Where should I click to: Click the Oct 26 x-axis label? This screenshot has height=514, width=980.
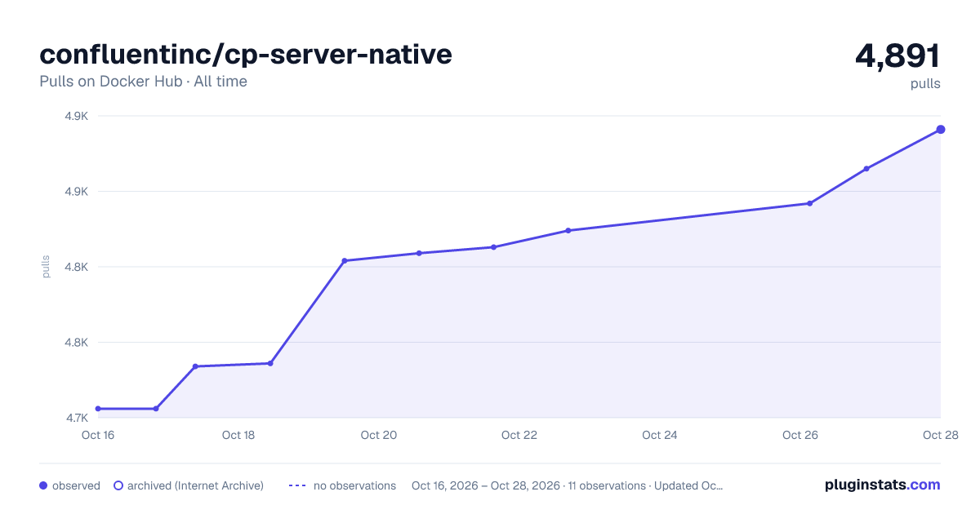click(x=800, y=435)
